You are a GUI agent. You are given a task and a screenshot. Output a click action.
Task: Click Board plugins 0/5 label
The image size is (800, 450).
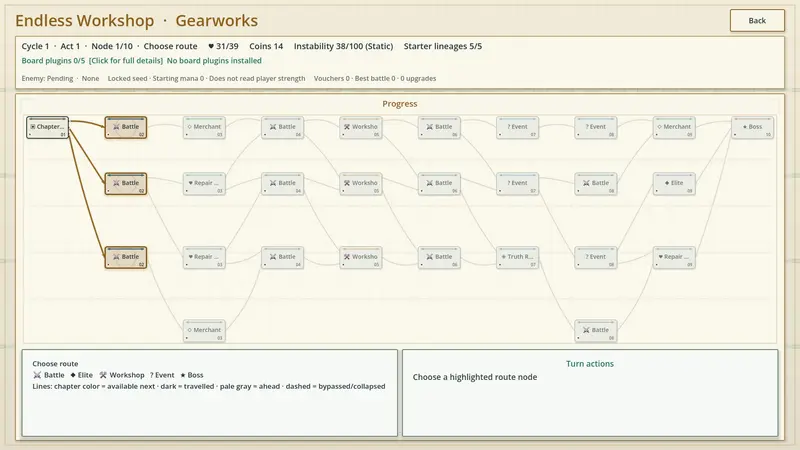tap(53, 61)
